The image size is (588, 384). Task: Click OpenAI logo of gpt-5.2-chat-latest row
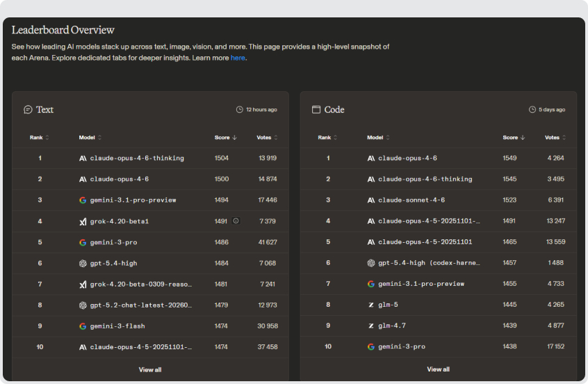pyautogui.click(x=83, y=305)
